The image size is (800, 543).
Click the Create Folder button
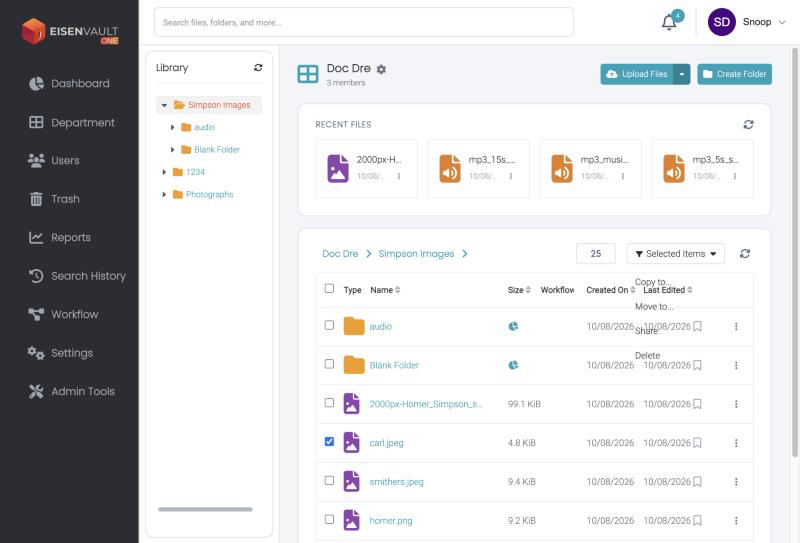click(x=734, y=75)
